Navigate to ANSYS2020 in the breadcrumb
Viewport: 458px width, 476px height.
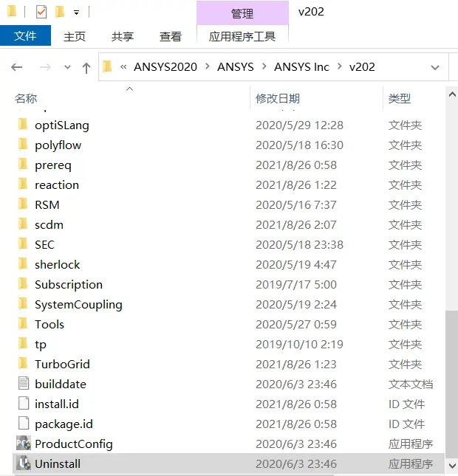165,66
